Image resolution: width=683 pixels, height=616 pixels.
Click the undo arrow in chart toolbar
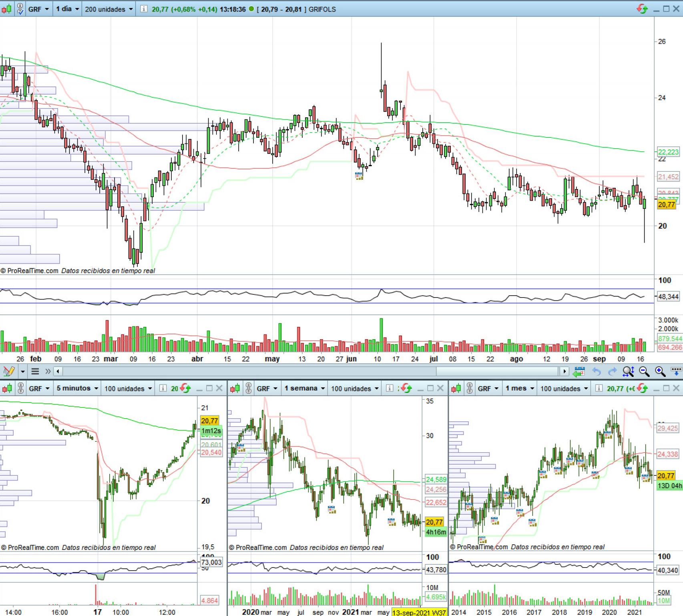coord(597,372)
